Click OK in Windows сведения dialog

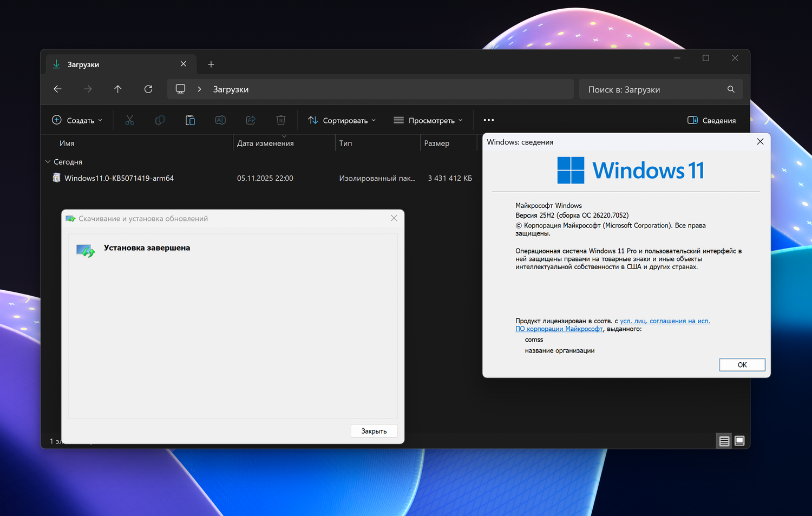742,365
